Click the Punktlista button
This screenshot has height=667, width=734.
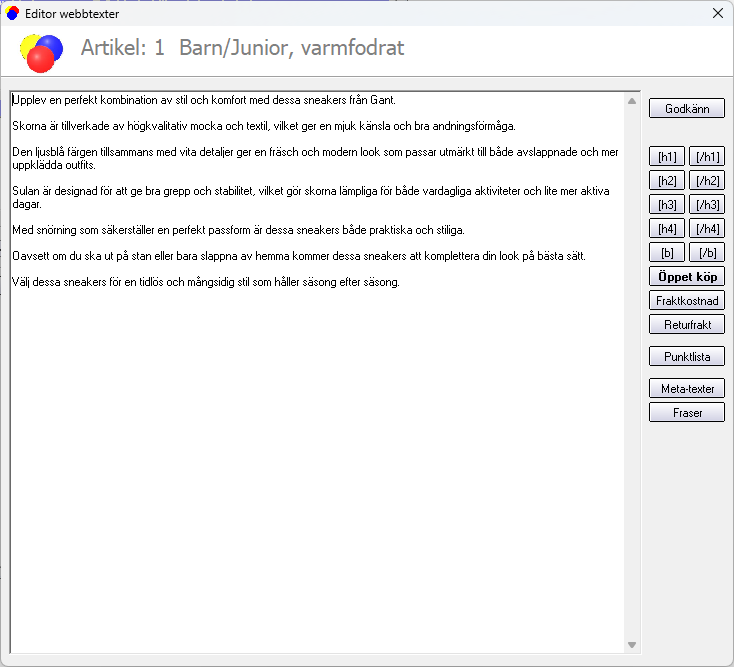(687, 357)
